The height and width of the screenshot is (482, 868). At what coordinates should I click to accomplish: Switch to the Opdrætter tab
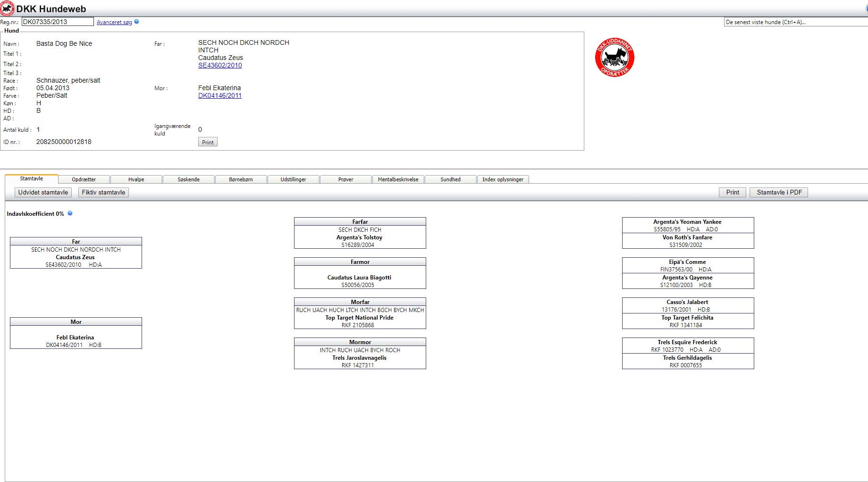[x=84, y=179]
